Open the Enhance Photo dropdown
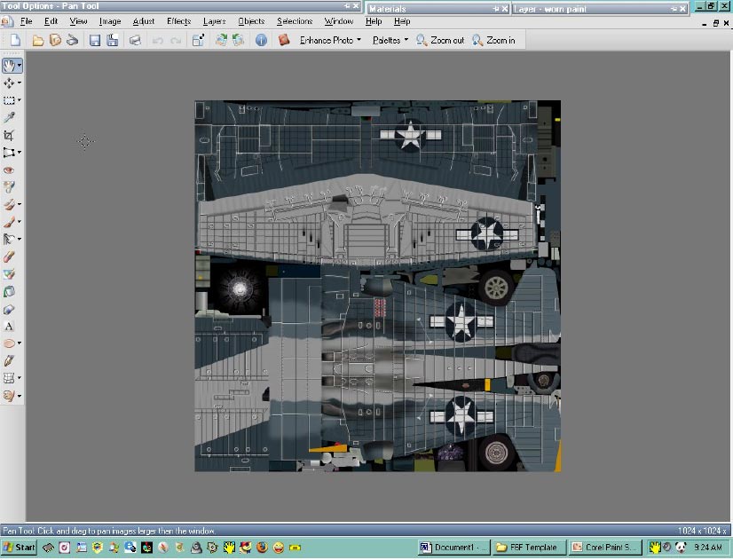Screen dimensions: 733x560 (330, 40)
